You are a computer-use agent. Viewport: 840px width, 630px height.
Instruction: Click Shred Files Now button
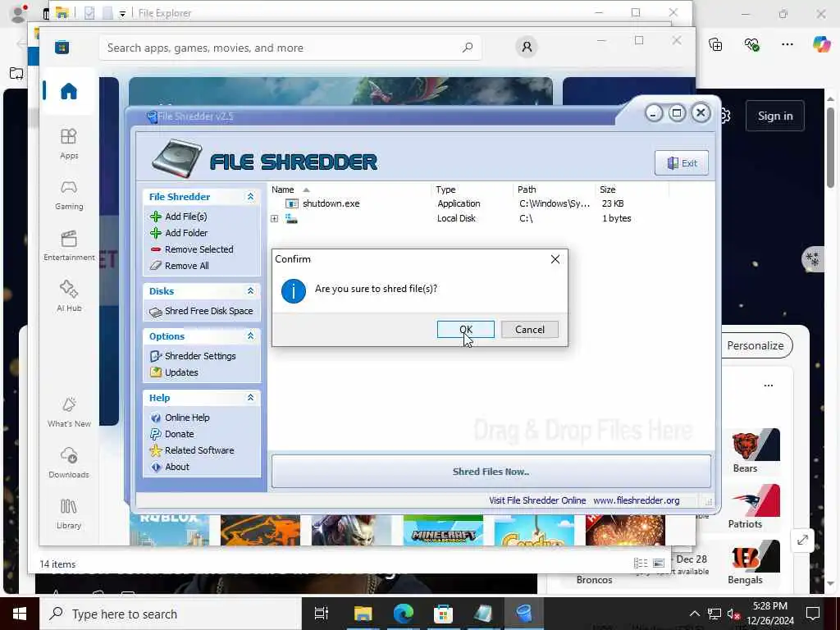click(491, 472)
